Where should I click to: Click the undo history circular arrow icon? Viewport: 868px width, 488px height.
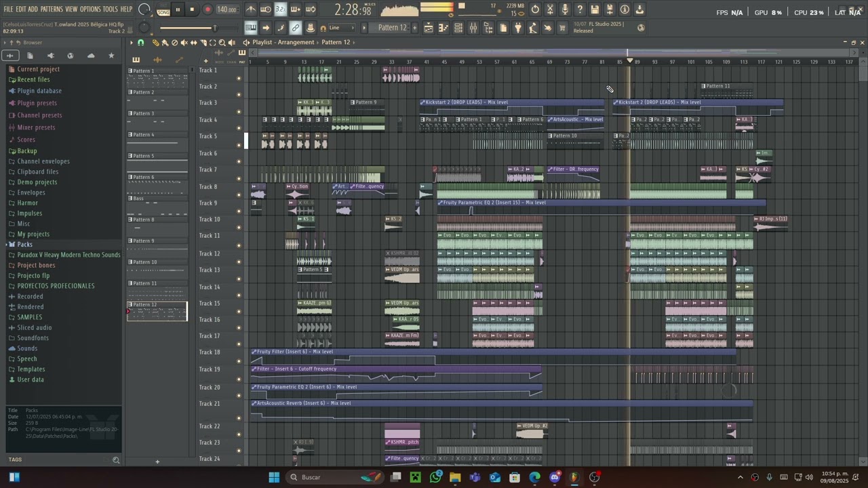pyautogui.click(x=535, y=9)
